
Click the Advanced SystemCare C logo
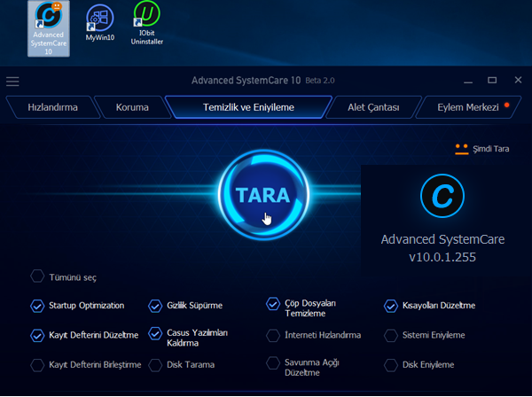pyautogui.click(x=442, y=196)
